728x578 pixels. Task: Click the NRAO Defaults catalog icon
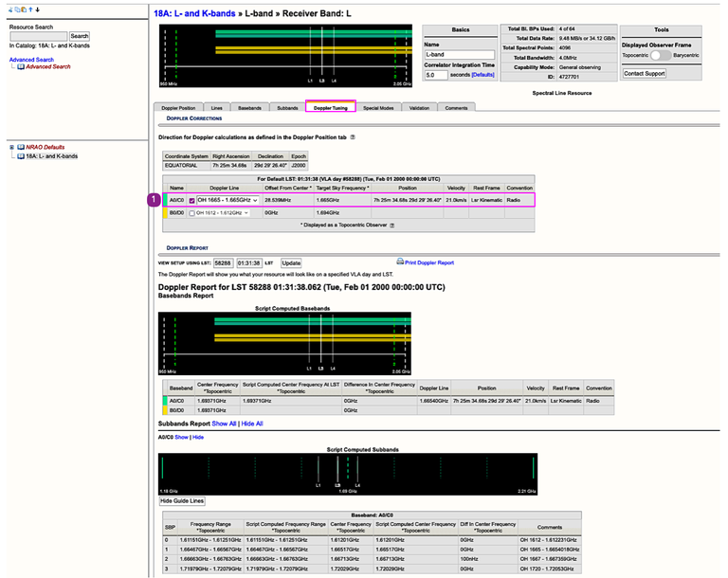point(21,147)
